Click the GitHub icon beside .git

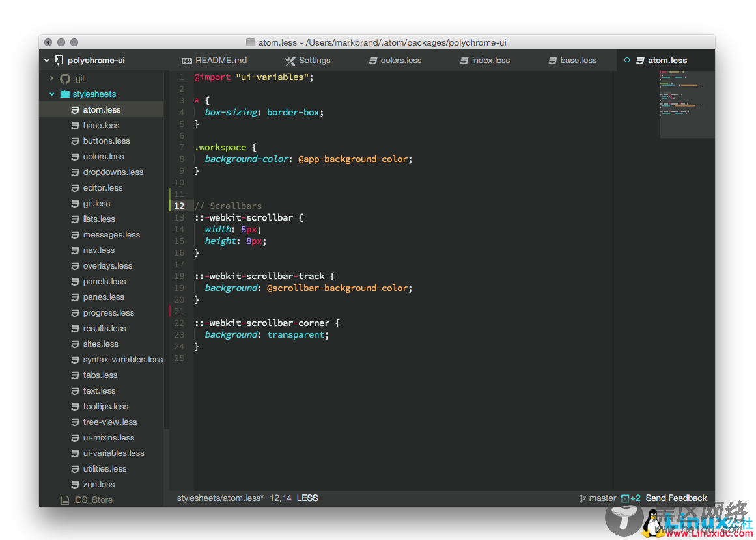coord(64,78)
